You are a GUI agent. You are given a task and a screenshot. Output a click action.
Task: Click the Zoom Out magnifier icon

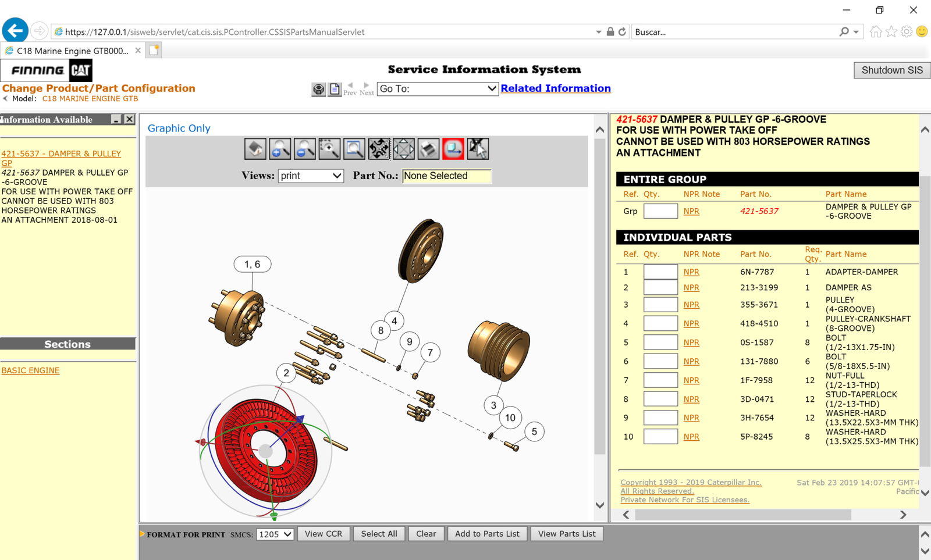point(304,149)
